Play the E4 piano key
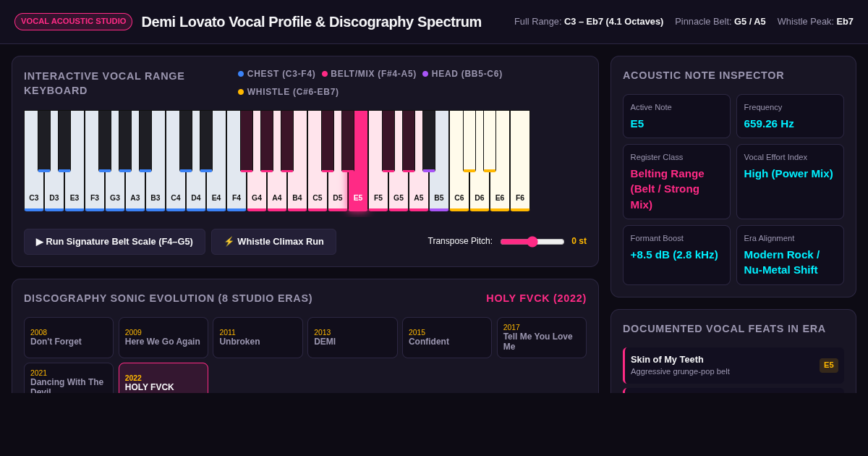 point(216,192)
